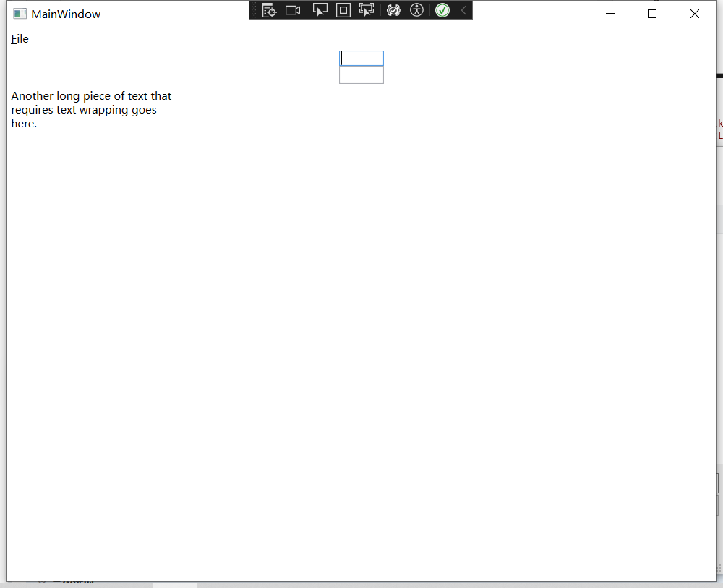
Task: Close the MainWindow window
Action: pos(694,14)
